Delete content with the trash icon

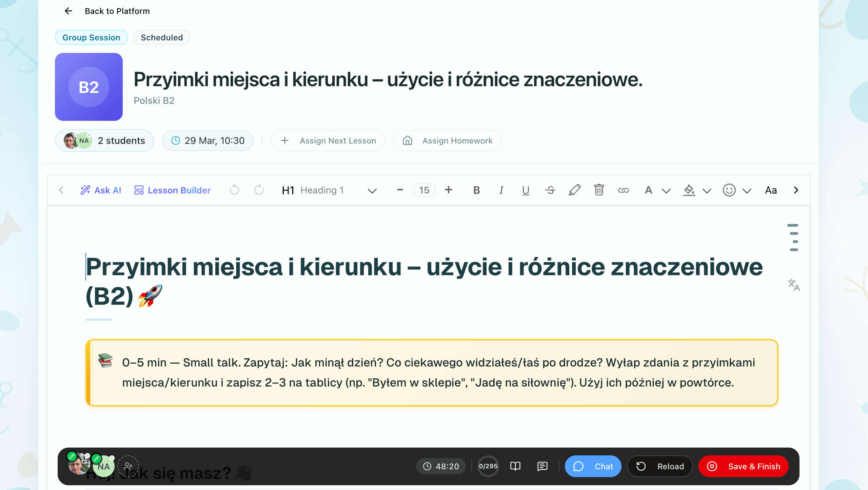click(x=599, y=190)
